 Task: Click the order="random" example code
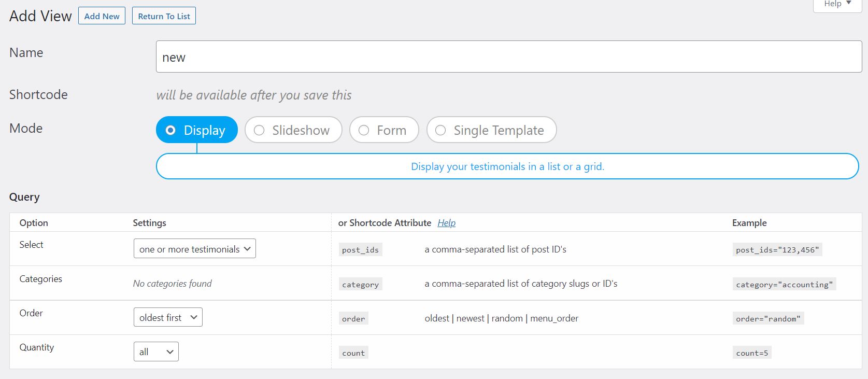coord(767,319)
